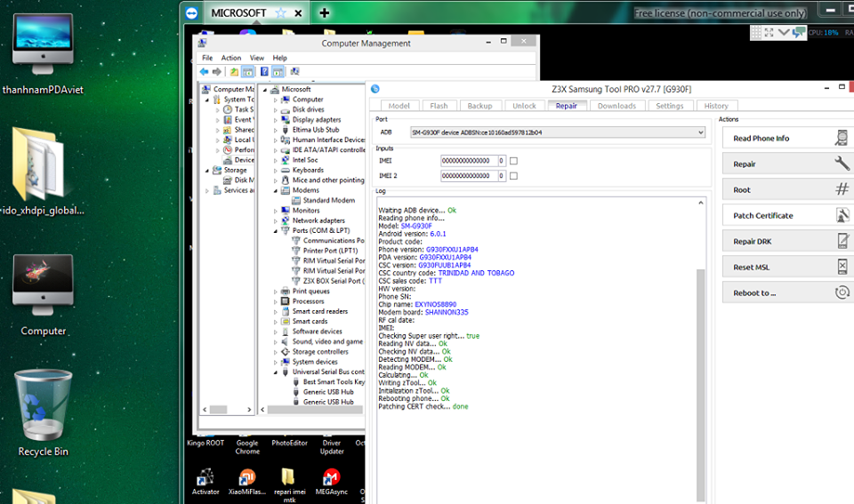Click the Reboot to ... button
Image resolution: width=854 pixels, height=504 pixels.
tap(787, 292)
